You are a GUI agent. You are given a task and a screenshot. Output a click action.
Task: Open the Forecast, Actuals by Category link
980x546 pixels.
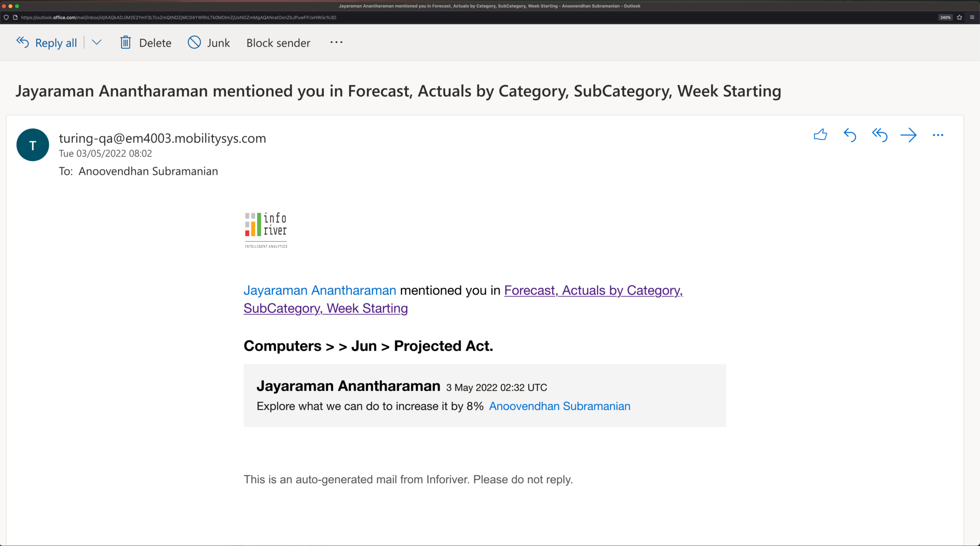tap(593, 290)
